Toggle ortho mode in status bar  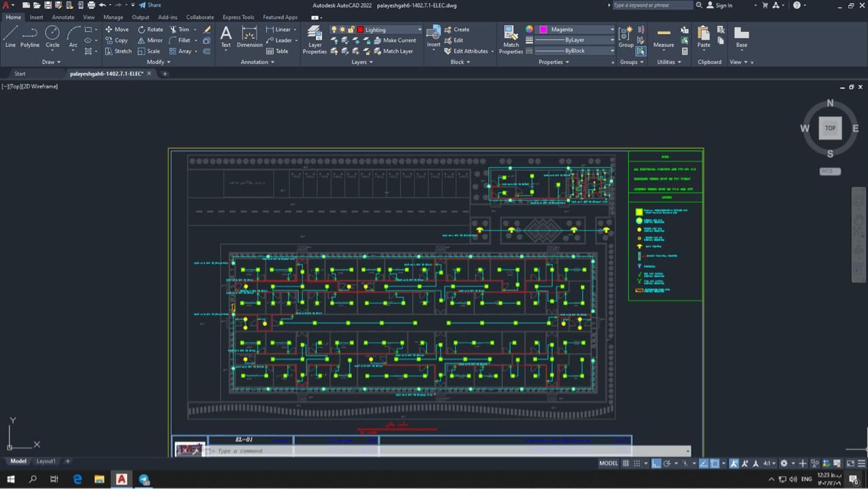[x=656, y=463]
